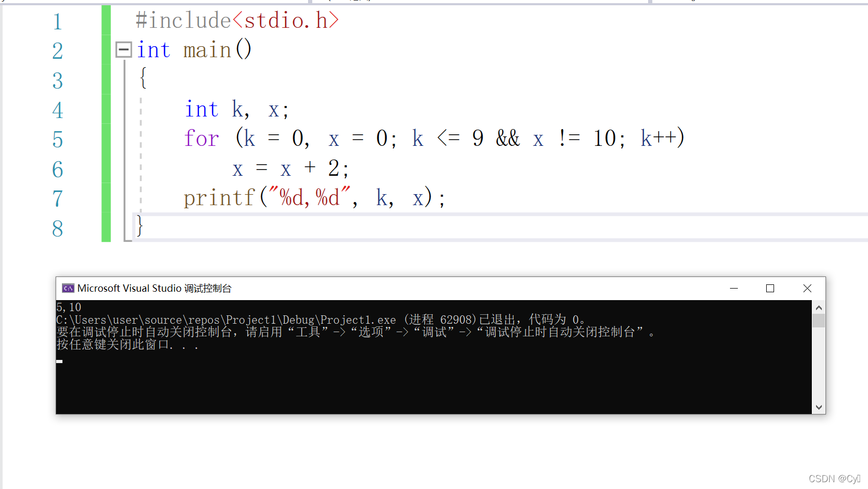The width and height of the screenshot is (868, 489).
Task: Click the debug console title text
Action: [154, 288]
